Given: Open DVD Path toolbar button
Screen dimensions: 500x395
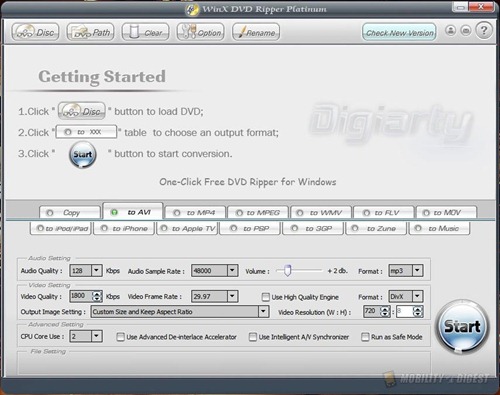Looking at the screenshot, I should [91, 32].
